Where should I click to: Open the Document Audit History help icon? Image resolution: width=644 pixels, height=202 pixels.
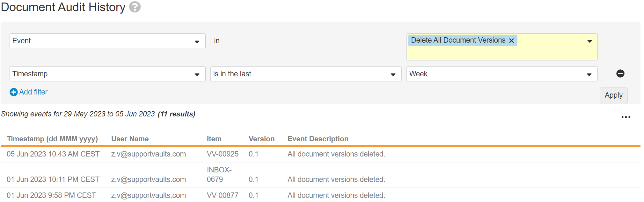click(x=135, y=7)
